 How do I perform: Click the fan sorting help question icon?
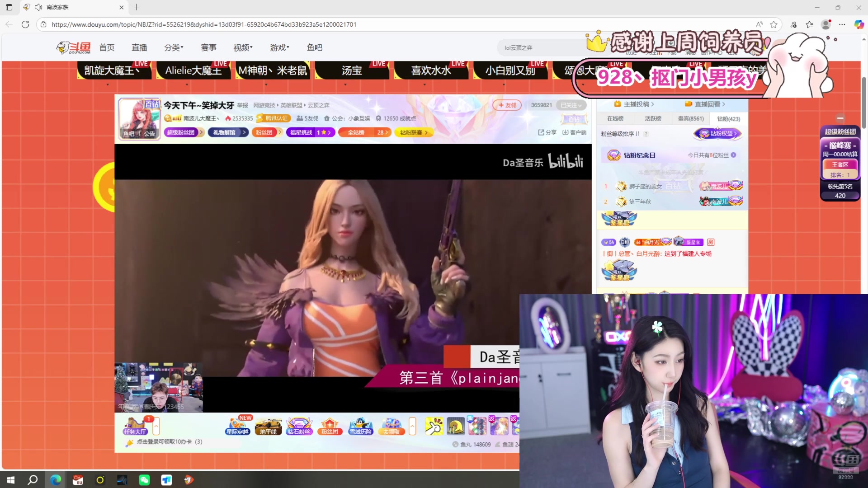(x=646, y=134)
